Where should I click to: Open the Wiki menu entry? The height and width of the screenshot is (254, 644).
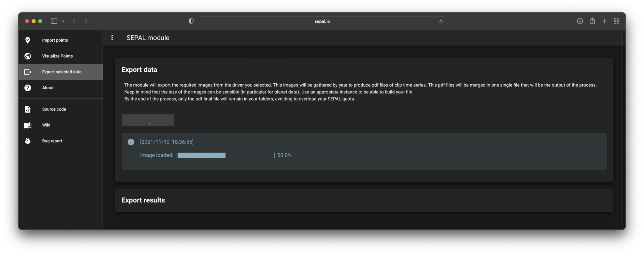point(46,125)
